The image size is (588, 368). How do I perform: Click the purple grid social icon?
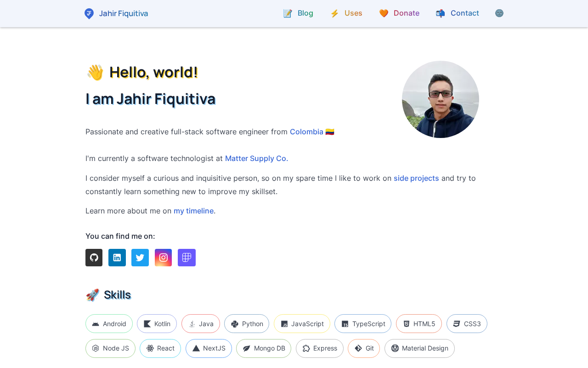pos(187,258)
